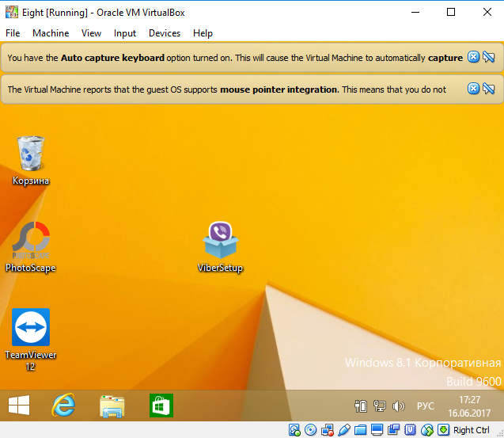Open the network adapter status icon
This screenshot has width=504, height=438.
pos(328,430)
